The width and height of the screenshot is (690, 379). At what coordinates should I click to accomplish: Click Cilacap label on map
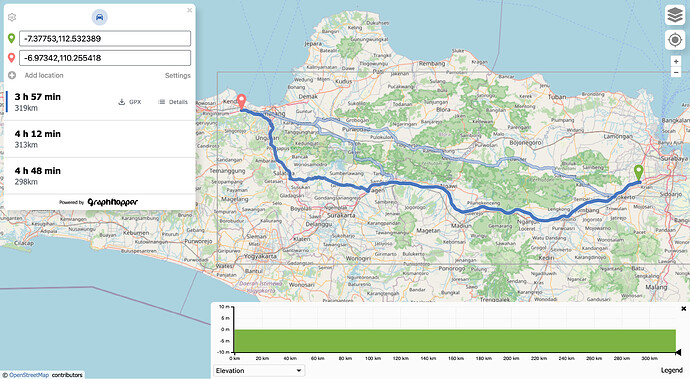[24, 243]
